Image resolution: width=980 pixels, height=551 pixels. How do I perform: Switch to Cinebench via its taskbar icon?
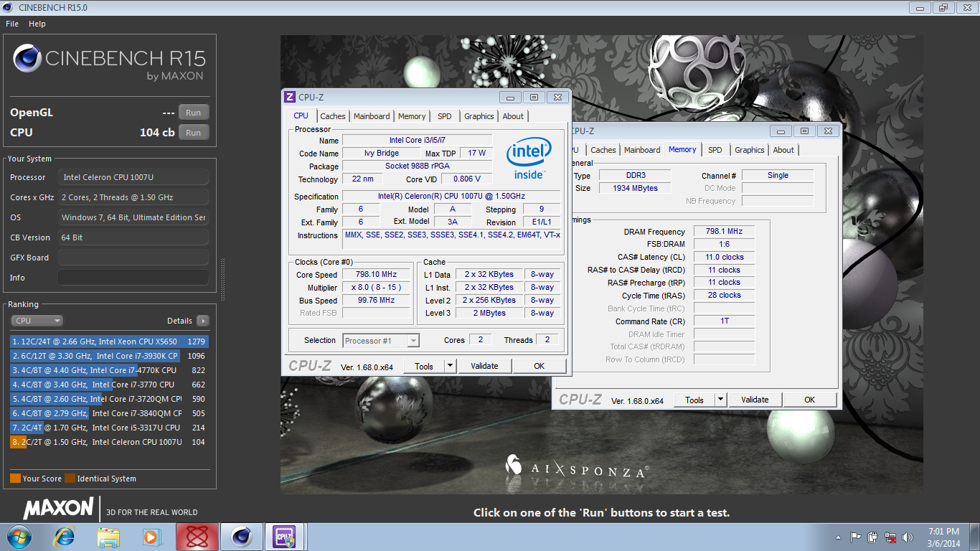click(242, 536)
